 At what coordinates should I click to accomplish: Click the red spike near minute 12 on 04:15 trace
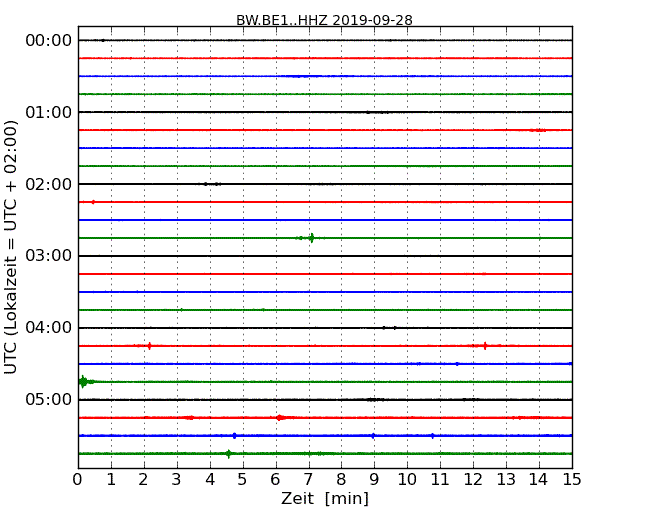pos(485,345)
